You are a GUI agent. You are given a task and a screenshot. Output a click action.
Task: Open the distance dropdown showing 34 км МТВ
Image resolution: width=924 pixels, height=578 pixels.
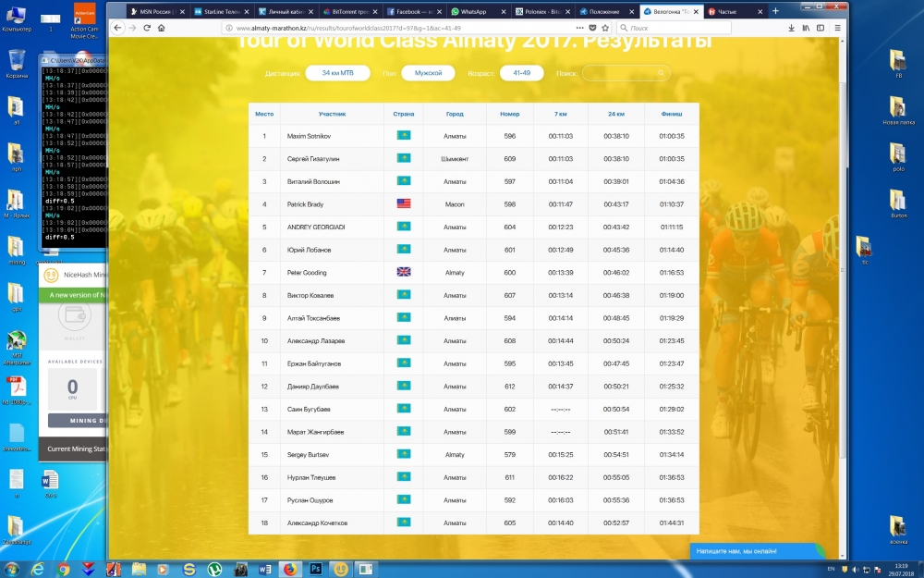point(337,73)
